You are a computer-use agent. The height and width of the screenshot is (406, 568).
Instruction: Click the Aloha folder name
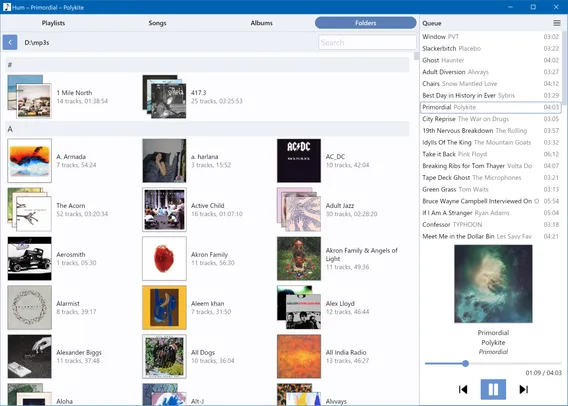click(64, 401)
